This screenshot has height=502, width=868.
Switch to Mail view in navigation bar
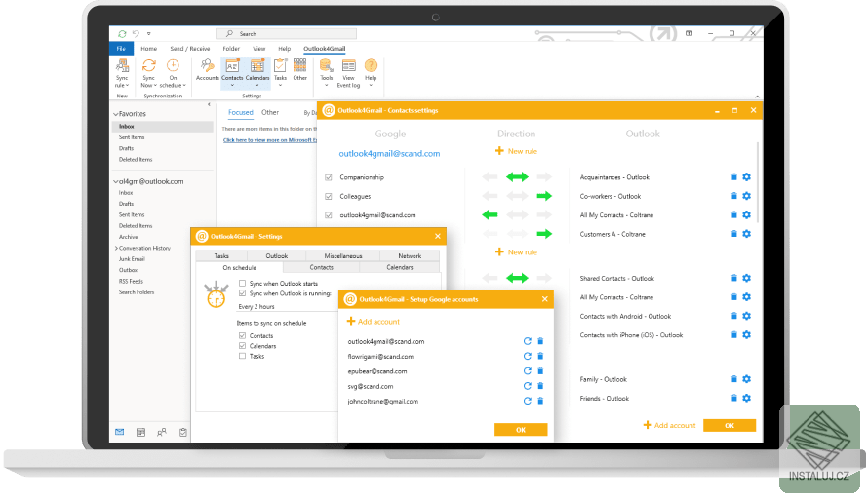(120, 432)
